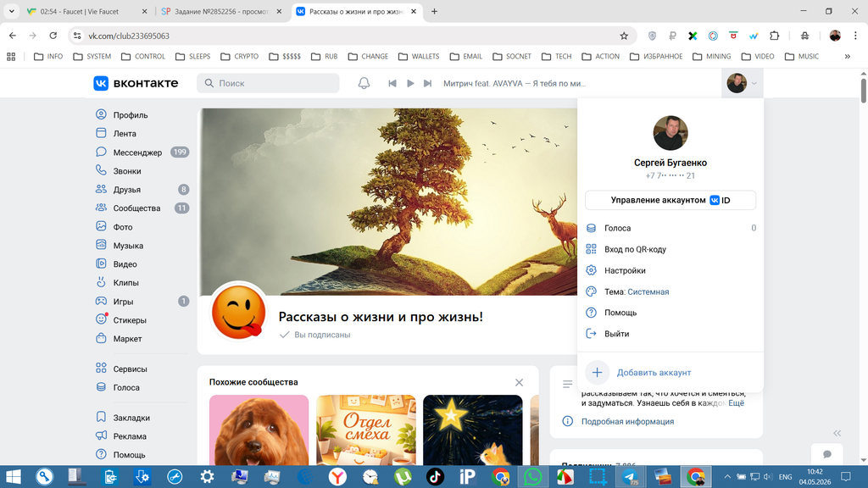
Task: Show hidden system tray icons
Action: 727,476
